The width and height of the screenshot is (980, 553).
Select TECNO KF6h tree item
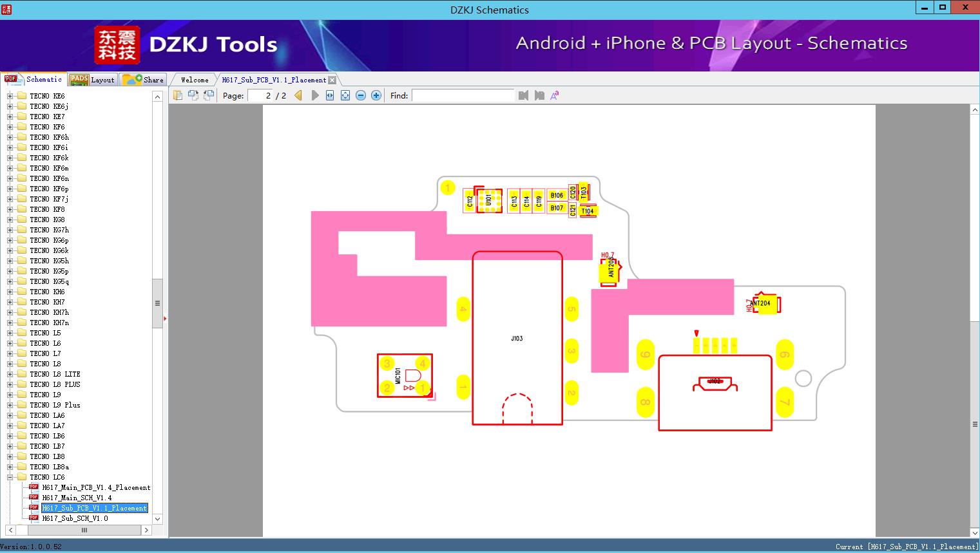click(x=49, y=137)
